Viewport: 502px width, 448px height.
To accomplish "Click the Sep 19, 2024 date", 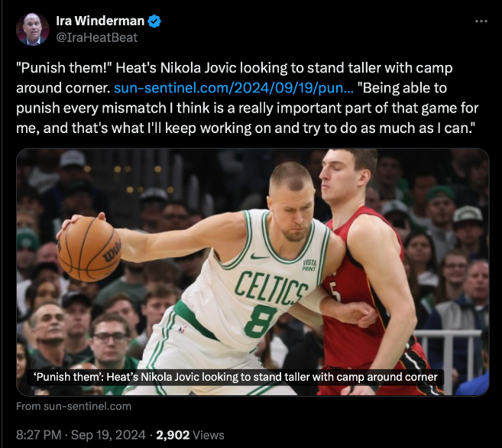I will pyautogui.click(x=108, y=435).
